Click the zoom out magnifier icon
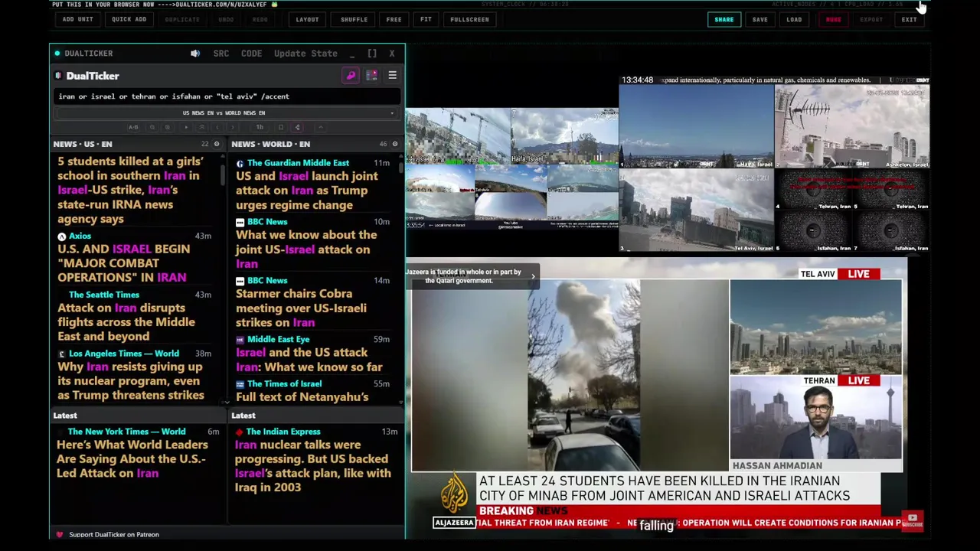This screenshot has height=551, width=980. pos(152,127)
